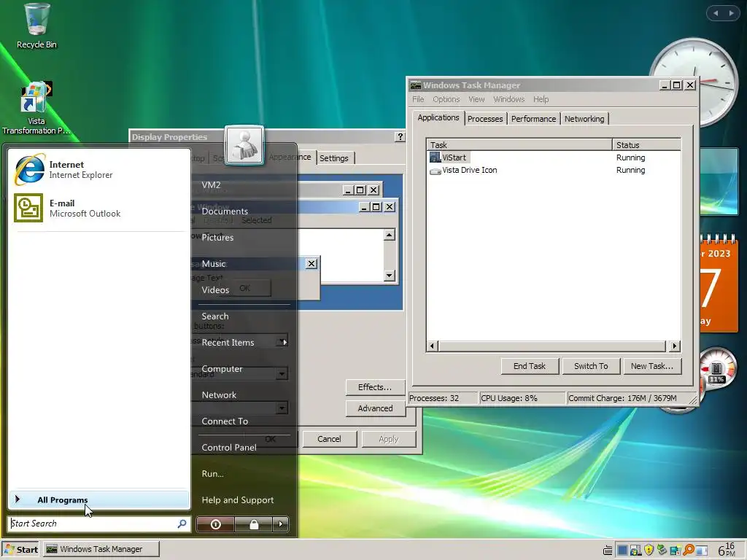Viewport: 747px width, 560px height.
Task: Click the power button in the Start menu
Action: click(215, 524)
